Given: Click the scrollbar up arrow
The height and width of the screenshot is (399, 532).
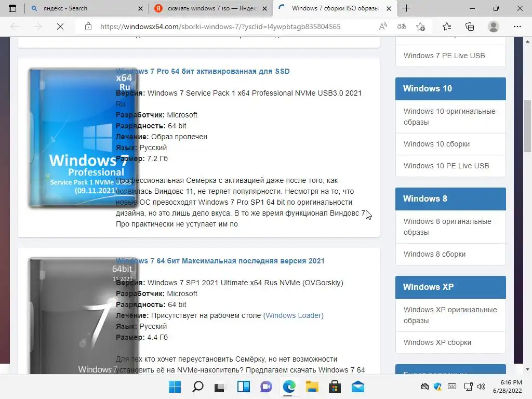Looking at the screenshot, I should tap(528, 42).
